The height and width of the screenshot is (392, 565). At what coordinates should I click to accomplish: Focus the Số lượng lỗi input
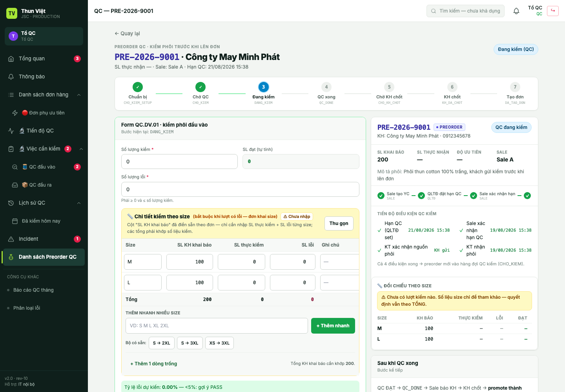tap(240, 189)
